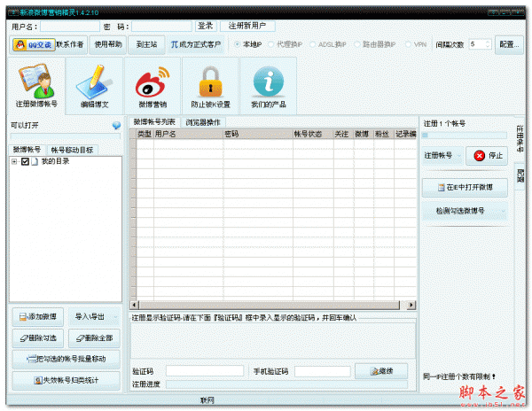Switch to the 浏览器操作 tab
This screenshot has height=411, width=532.
(202, 122)
